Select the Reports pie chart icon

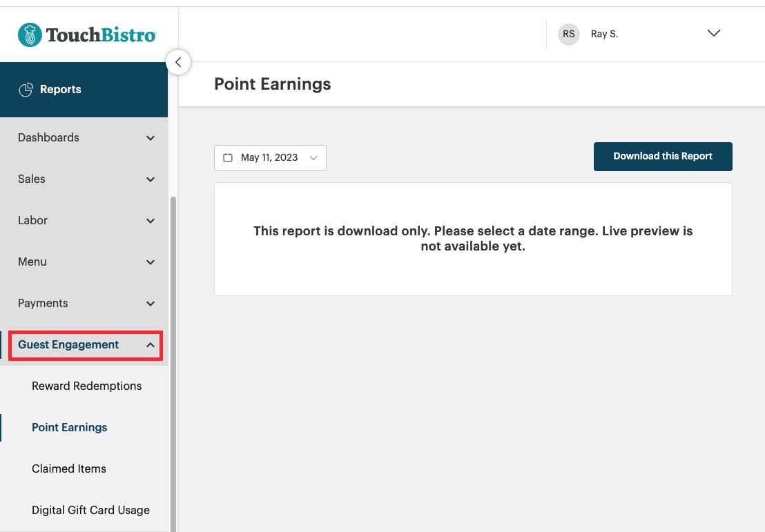[x=26, y=89]
